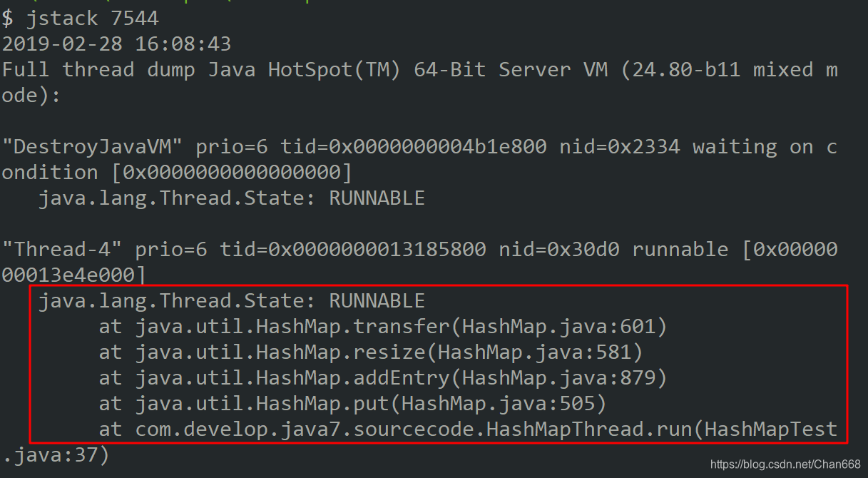The width and height of the screenshot is (868, 478).
Task: Click the "HashMapThread.run(HashMapTest" stack frame
Action: click(468, 429)
